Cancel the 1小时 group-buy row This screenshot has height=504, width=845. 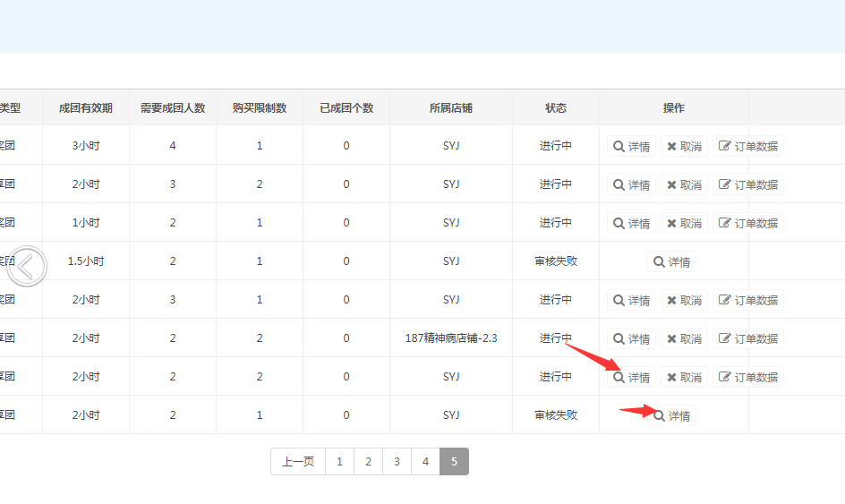coord(684,223)
